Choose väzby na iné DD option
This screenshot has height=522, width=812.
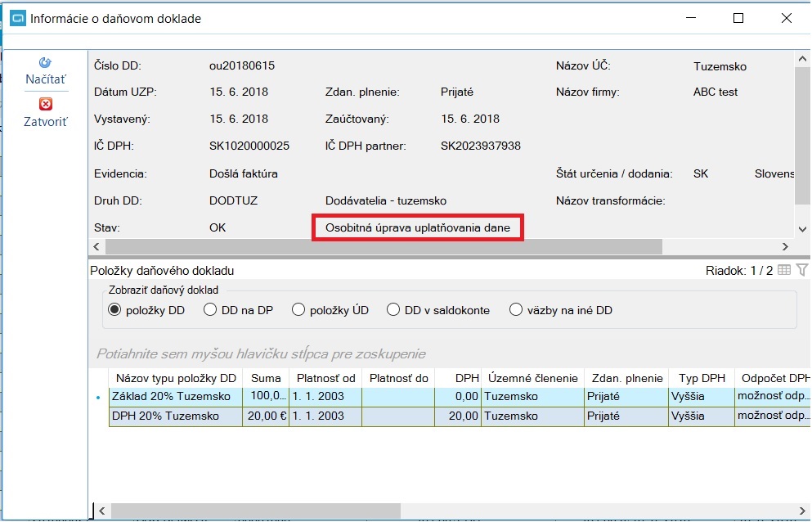(516, 310)
